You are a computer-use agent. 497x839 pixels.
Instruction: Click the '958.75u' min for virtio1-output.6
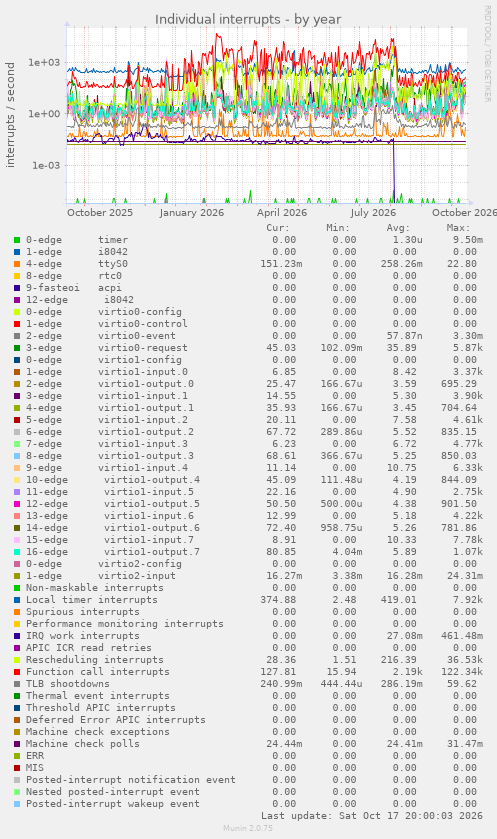[x=341, y=528]
